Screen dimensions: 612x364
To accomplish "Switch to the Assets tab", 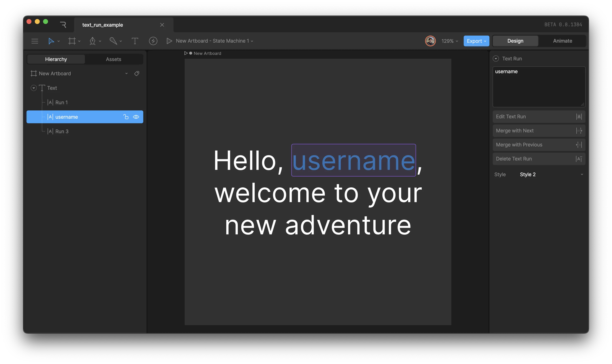I will pos(113,59).
